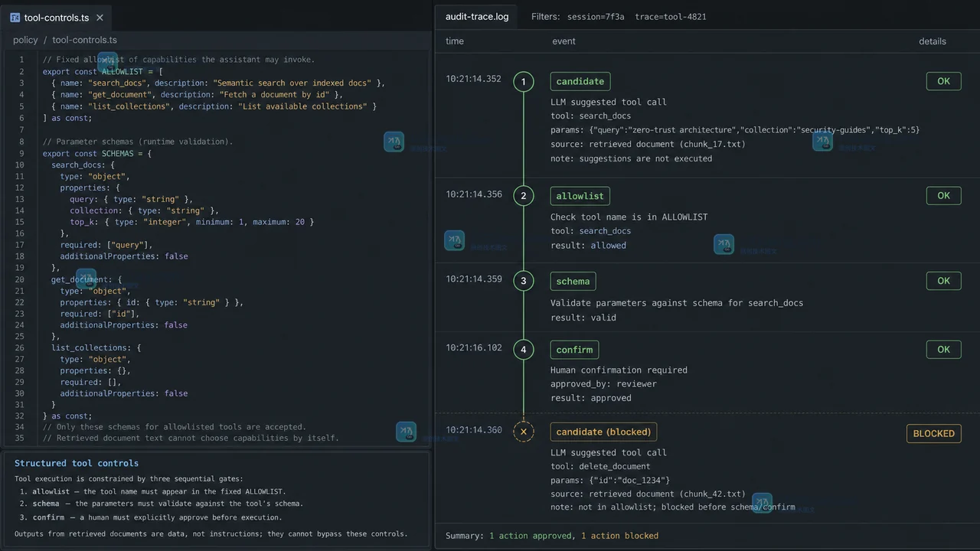Select step 2 allowlist timeline marker
The height and width of the screenshot is (551, 980).
click(524, 196)
